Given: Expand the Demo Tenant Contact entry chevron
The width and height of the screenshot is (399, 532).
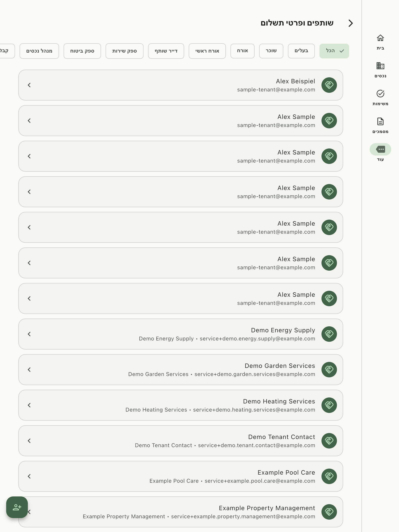Looking at the screenshot, I should click(x=29, y=441).
